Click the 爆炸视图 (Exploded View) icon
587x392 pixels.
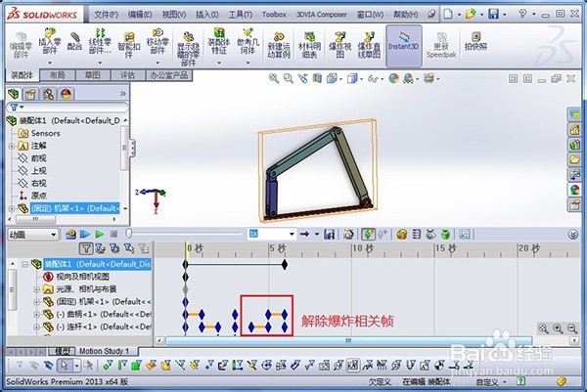tap(339, 45)
